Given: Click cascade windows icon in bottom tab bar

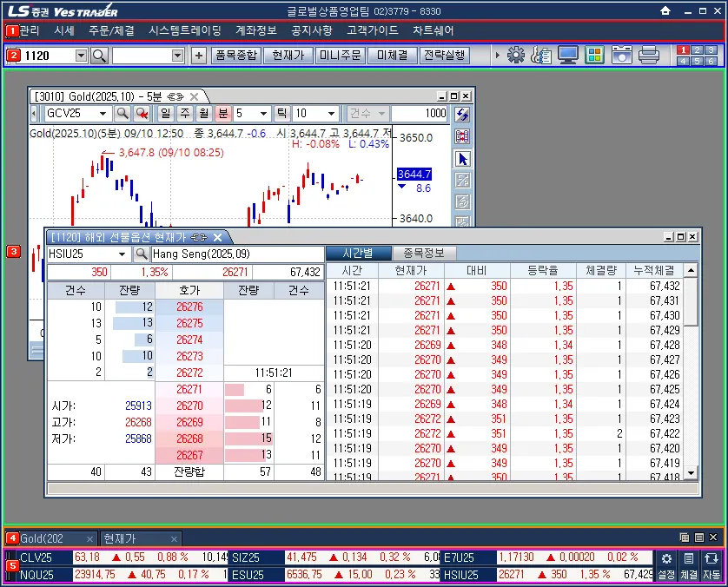Looking at the screenshot, I should [685, 538].
